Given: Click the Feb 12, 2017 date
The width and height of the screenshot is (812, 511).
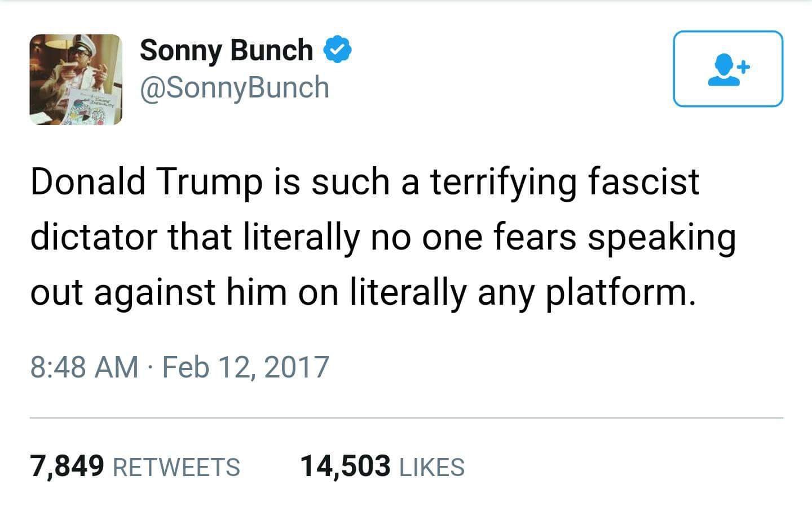Looking at the screenshot, I should pos(245,367).
